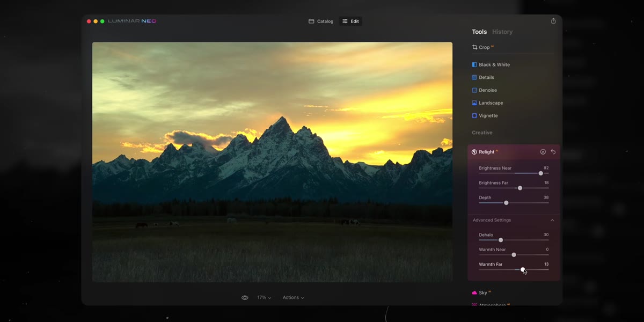The height and width of the screenshot is (322, 644).
Task: Switch to the History tab
Action: point(502,32)
